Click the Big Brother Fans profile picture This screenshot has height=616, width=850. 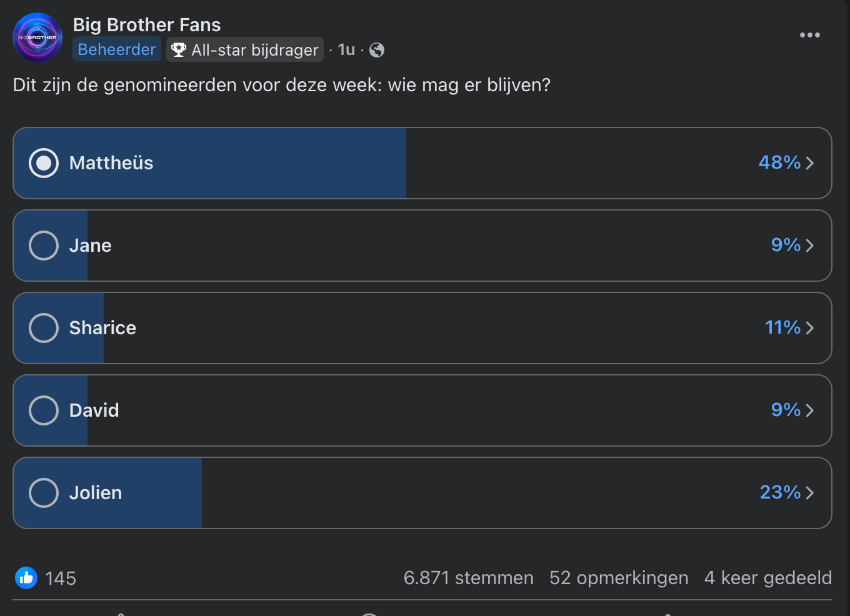pos(37,37)
